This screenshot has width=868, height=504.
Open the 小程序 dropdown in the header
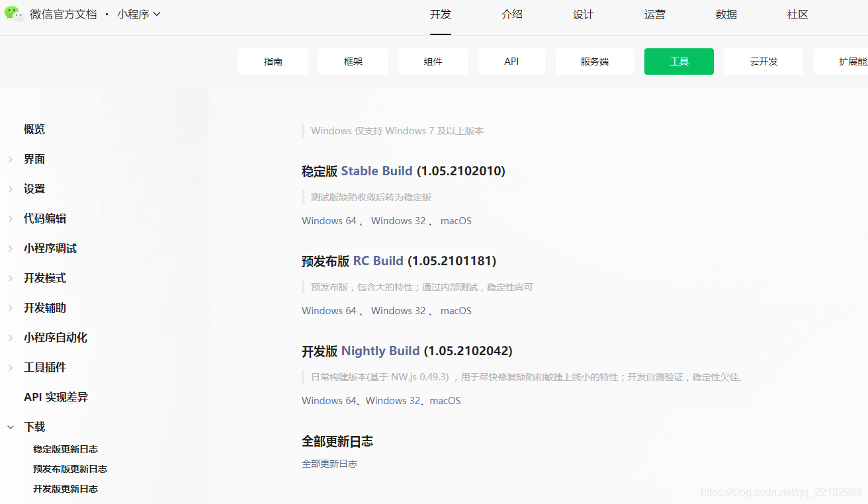(139, 14)
